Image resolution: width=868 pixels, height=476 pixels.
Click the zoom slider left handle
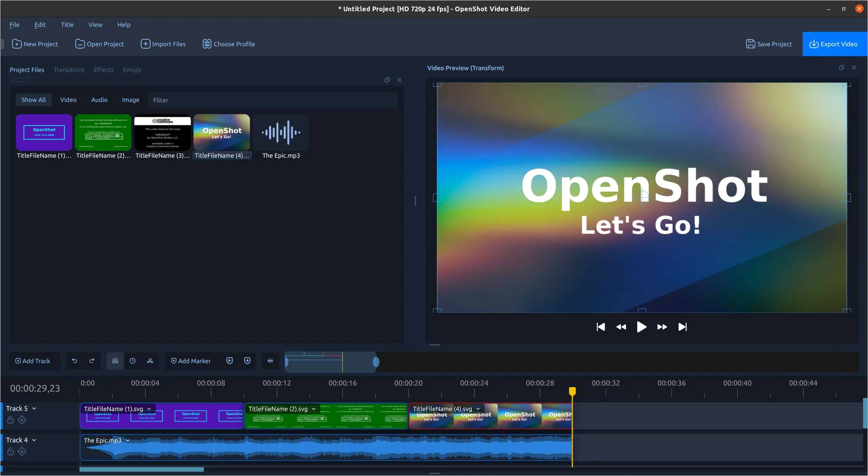coord(287,362)
